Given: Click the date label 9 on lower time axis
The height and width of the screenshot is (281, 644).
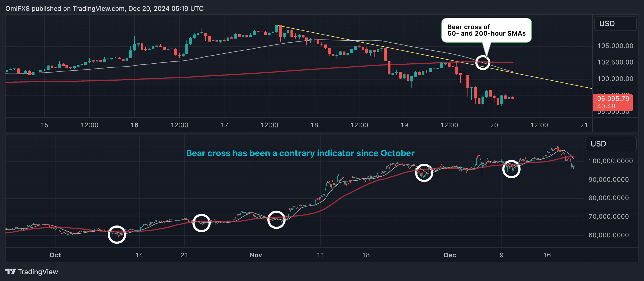Looking at the screenshot, I should (501, 255).
